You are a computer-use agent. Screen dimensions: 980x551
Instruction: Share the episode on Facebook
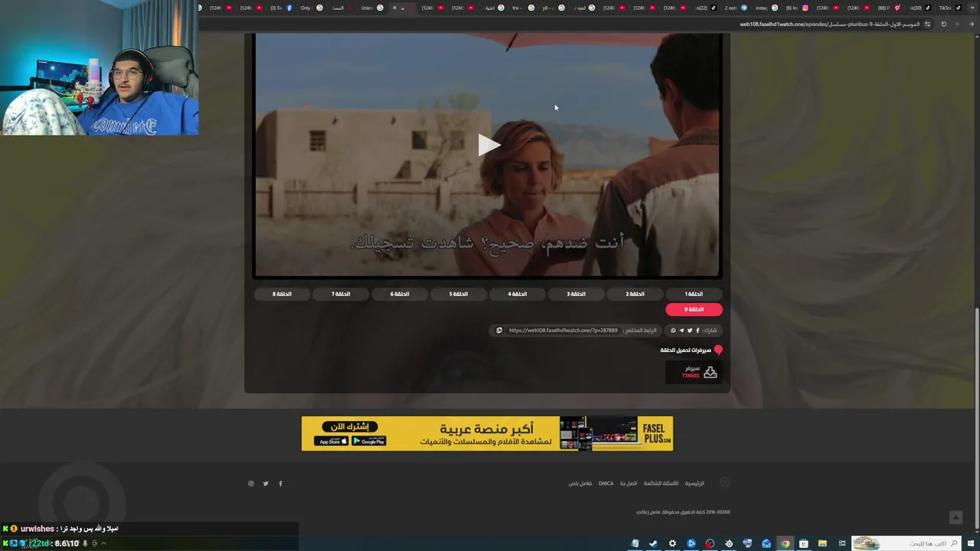click(x=697, y=331)
